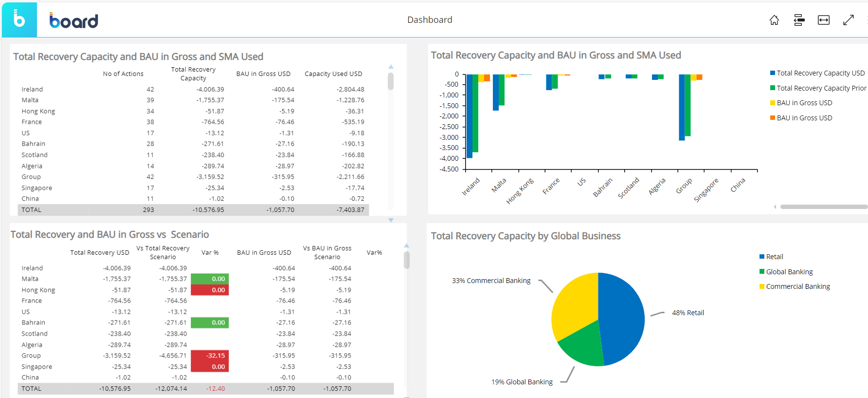Toggle Total Recovery Capacity Prior legend swatch
868x398 pixels.
[x=773, y=88]
